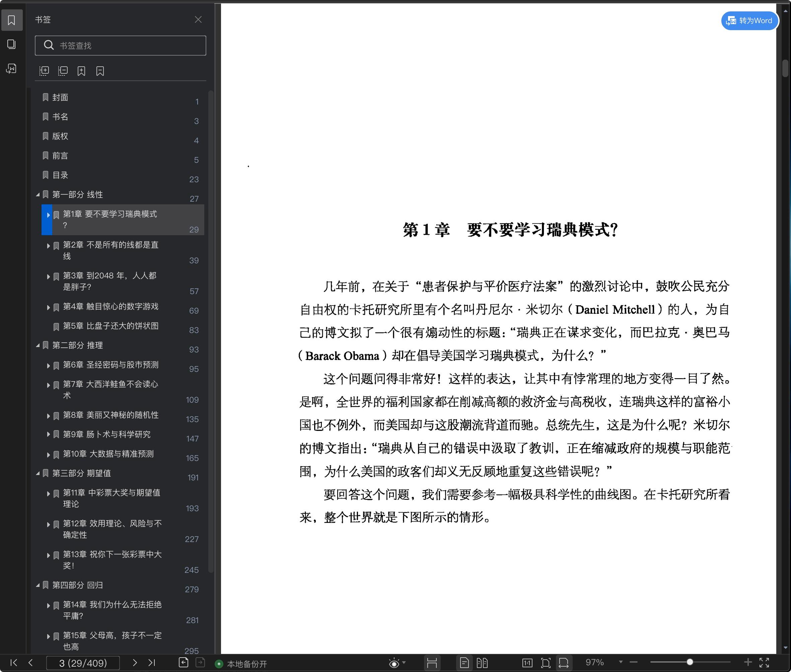Screen dimensions: 791x672
Task: Select 第12章 效用理论、风险与不确定性
Action: tap(112, 529)
